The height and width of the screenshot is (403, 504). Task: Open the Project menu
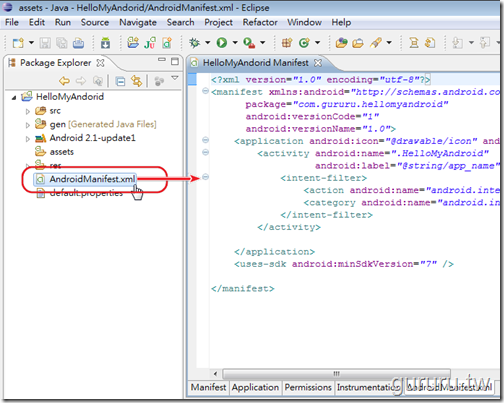[218, 22]
